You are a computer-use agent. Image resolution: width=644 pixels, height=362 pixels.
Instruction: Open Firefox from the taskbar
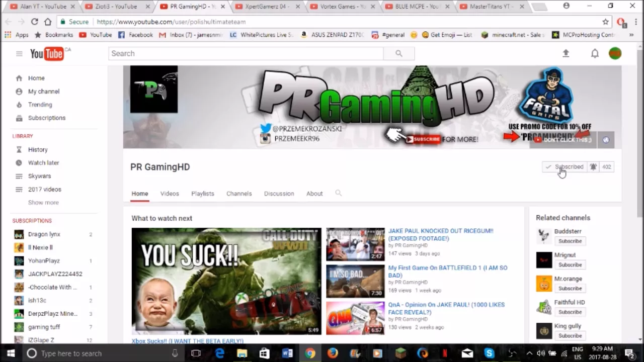click(333, 353)
